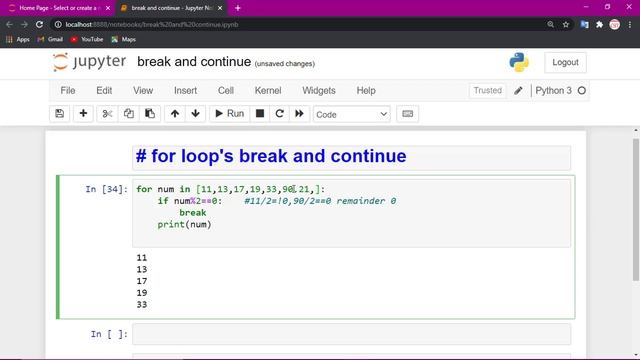Rename the notebook title break and continue

point(194,62)
